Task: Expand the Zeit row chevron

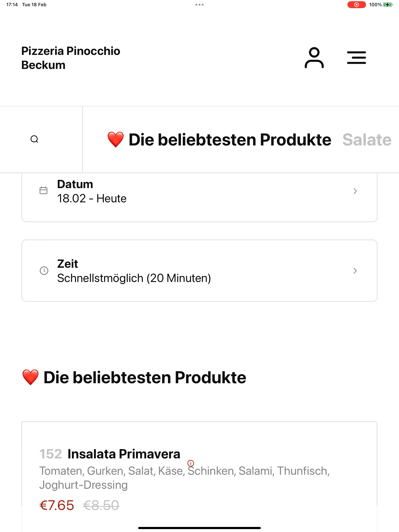Action: (x=355, y=270)
